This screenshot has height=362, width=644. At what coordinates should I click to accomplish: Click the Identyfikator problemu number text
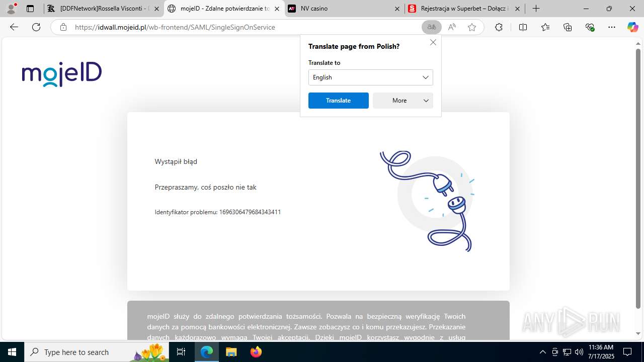[x=218, y=212]
